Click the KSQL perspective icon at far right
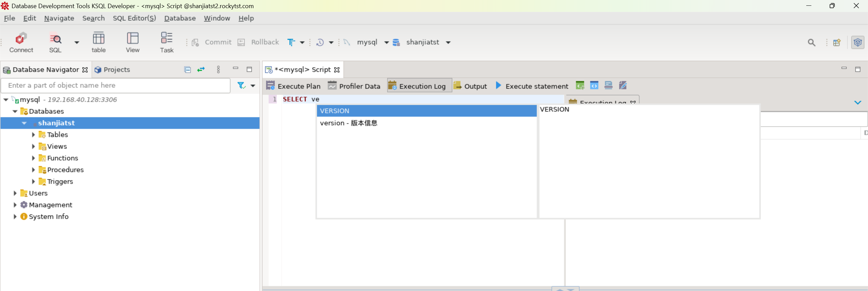The image size is (868, 291). click(x=857, y=42)
